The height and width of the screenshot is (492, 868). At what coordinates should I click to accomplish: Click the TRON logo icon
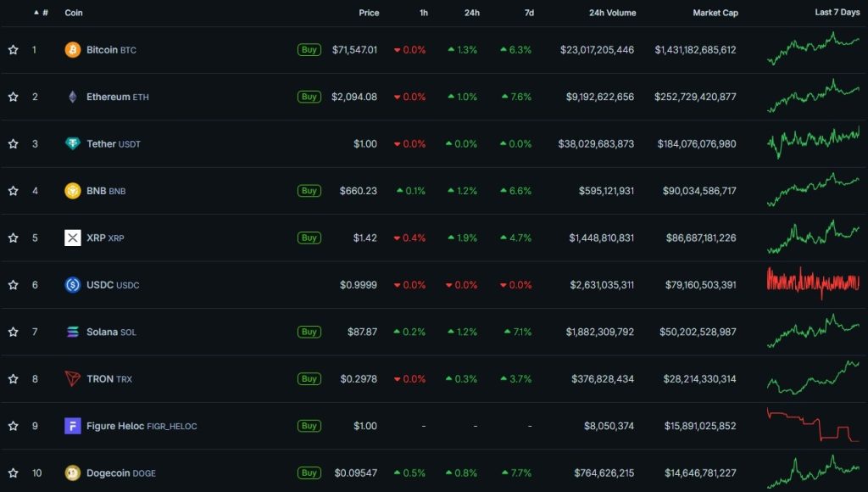pyautogui.click(x=73, y=378)
